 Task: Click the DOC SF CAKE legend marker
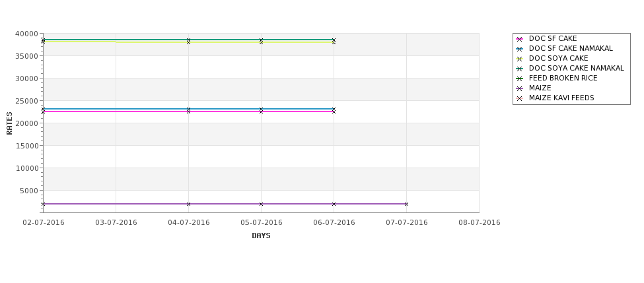(519, 39)
